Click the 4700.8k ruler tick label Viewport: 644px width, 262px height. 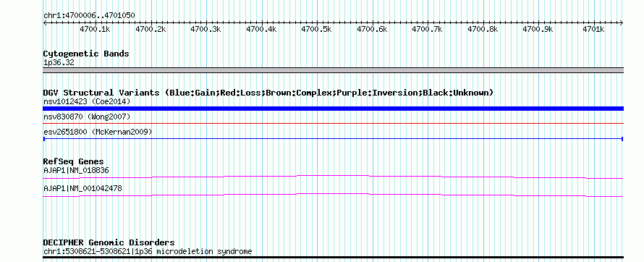[483, 29]
